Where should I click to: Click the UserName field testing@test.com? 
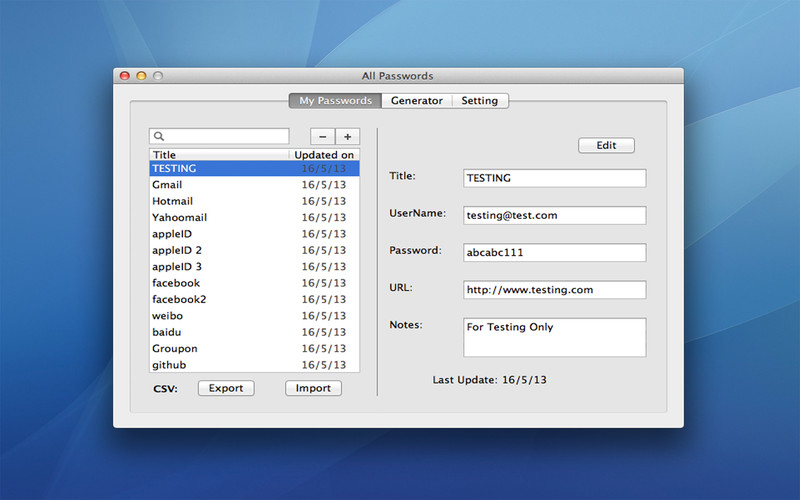555,215
